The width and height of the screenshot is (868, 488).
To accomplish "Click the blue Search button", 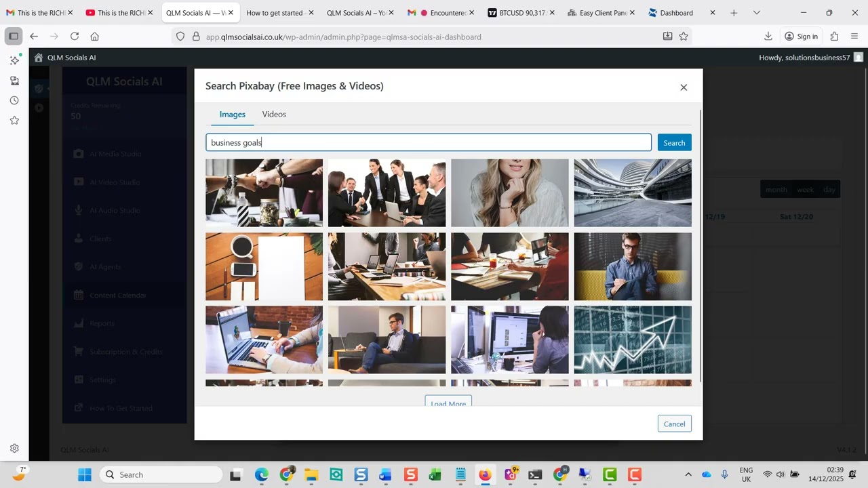I will [x=674, y=142].
